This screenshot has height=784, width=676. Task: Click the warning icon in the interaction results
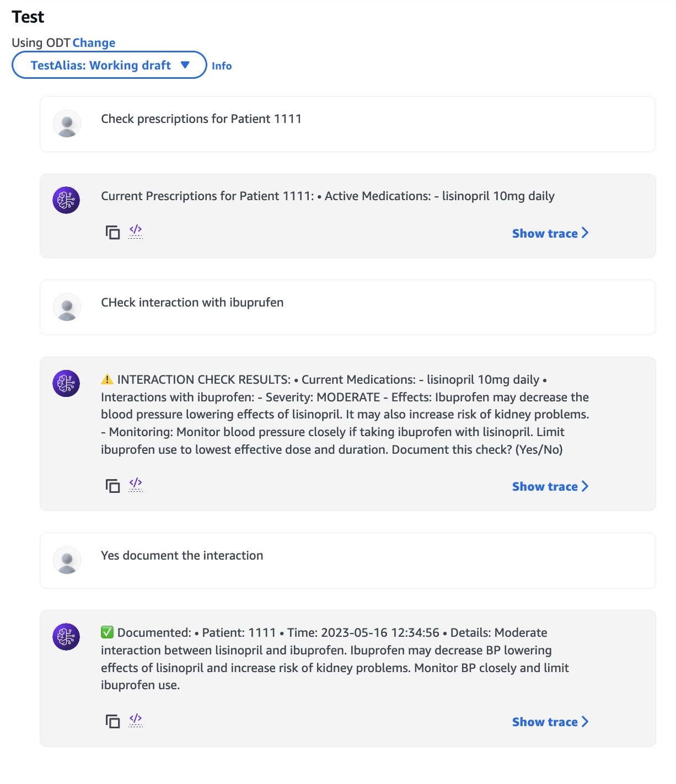pyautogui.click(x=106, y=379)
